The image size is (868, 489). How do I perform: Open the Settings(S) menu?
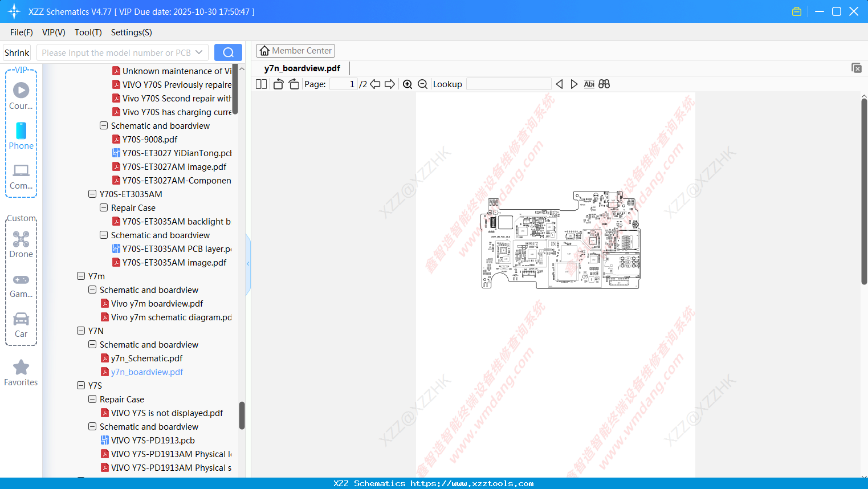click(x=132, y=32)
